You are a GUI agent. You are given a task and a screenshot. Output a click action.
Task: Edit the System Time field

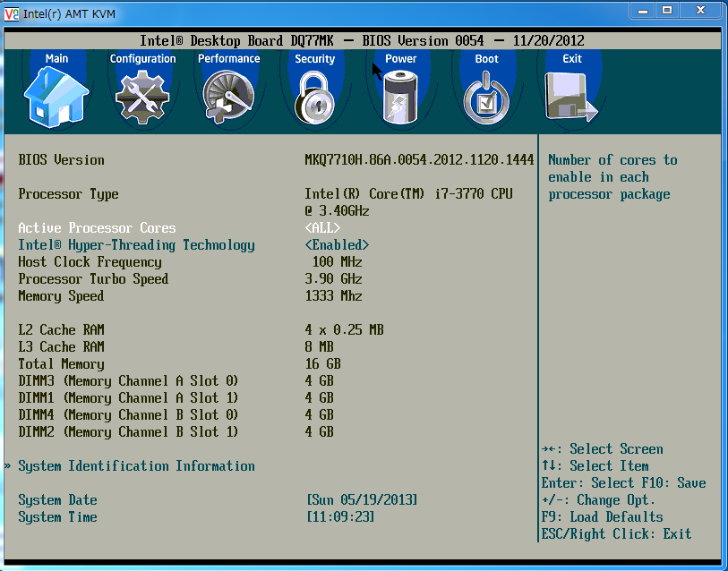pos(340,517)
